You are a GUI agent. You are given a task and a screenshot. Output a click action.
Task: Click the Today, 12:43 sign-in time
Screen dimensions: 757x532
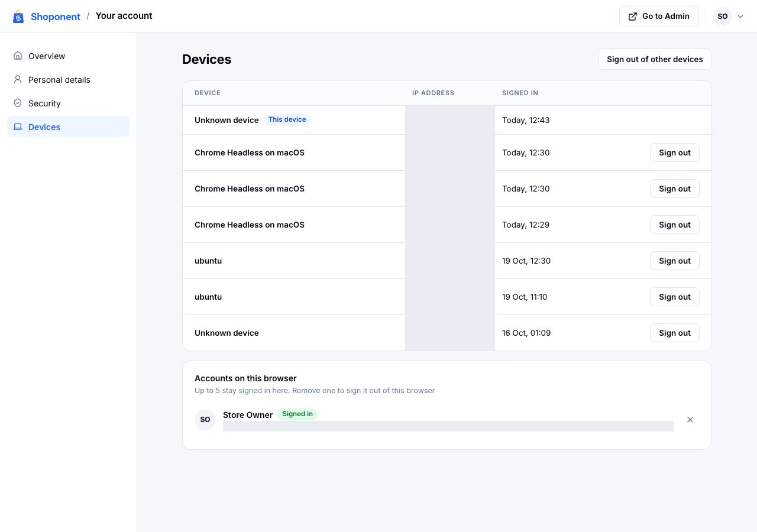[x=526, y=120]
